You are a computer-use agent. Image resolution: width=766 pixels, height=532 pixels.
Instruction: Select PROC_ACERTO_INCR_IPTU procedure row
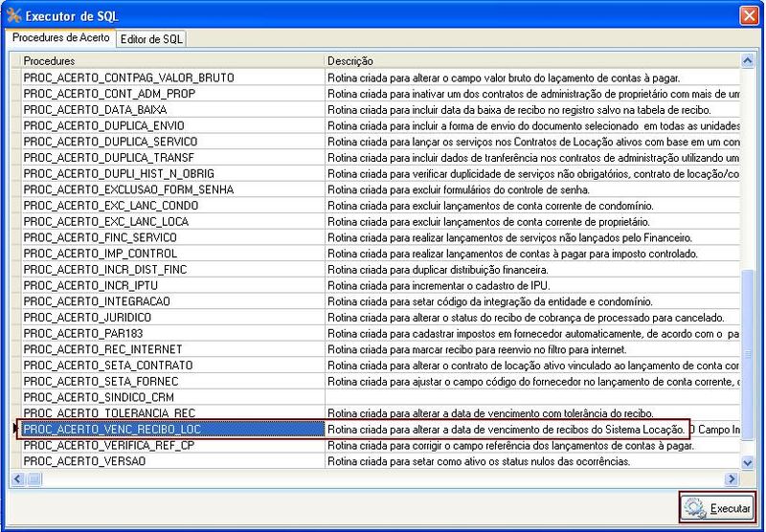click(x=172, y=285)
